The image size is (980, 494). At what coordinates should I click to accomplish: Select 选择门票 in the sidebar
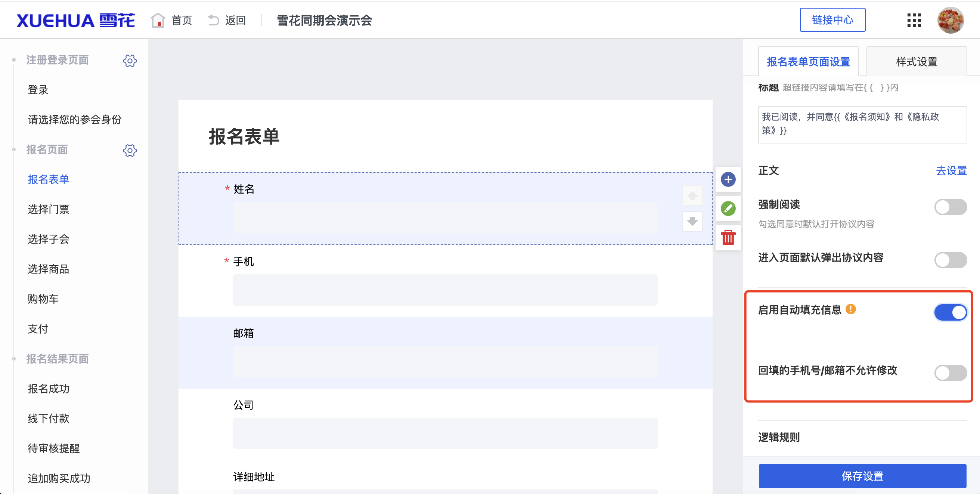click(x=48, y=209)
